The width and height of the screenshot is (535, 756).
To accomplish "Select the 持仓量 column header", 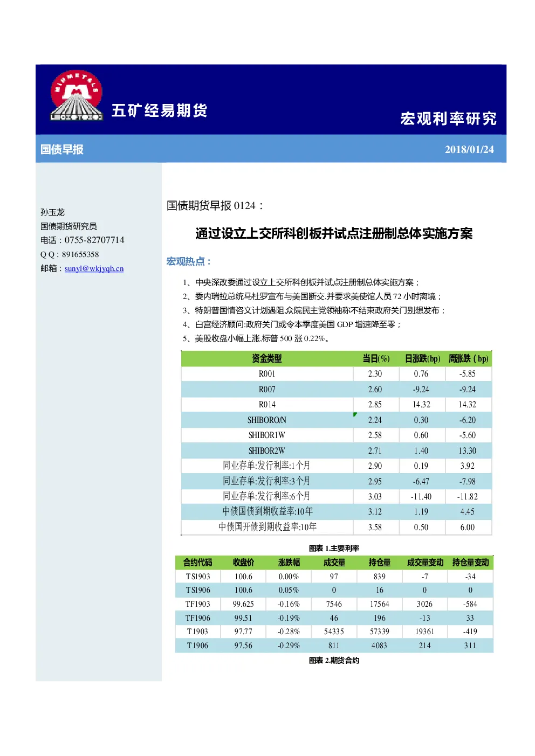I will [379, 563].
